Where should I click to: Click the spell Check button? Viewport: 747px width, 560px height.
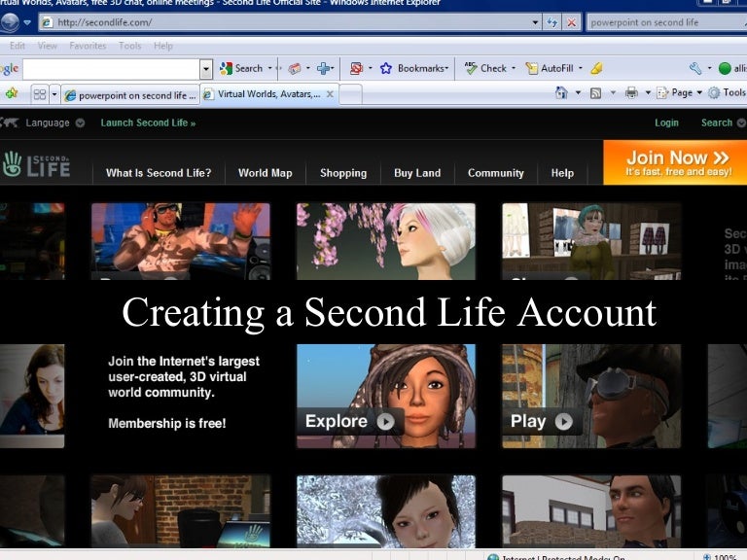tap(486, 69)
